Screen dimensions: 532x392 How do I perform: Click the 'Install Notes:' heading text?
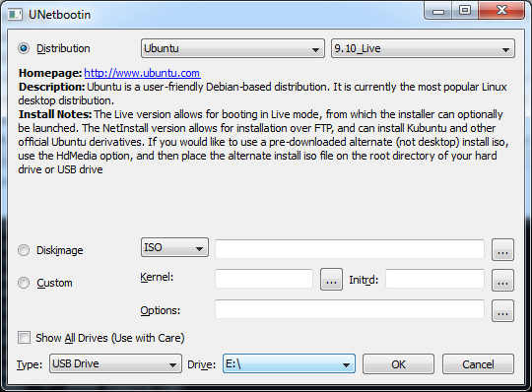pos(55,114)
